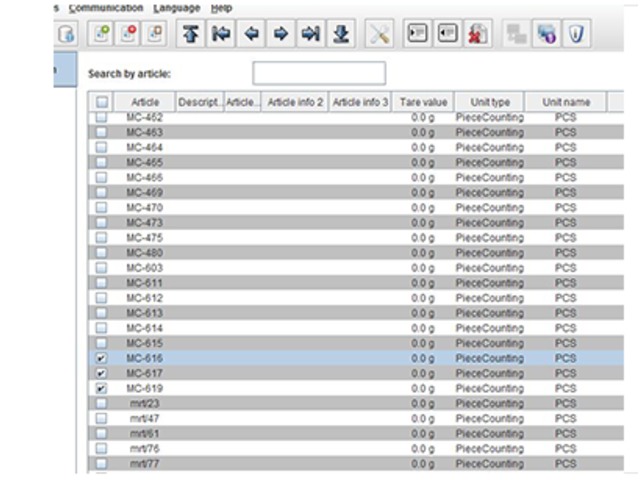Image resolution: width=640 pixels, height=480 pixels.
Task: Tick the select-all checkbox in table header
Action: pyautogui.click(x=101, y=102)
